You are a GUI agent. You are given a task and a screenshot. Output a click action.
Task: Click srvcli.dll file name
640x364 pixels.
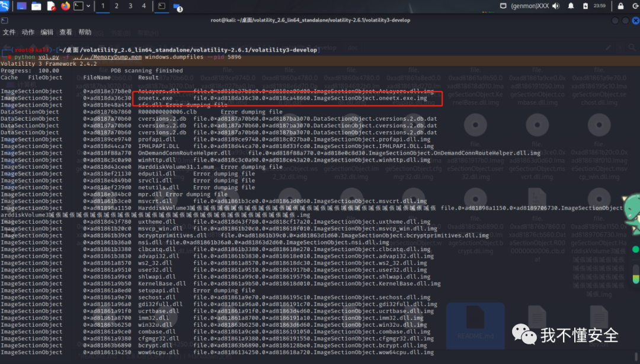[155, 181]
